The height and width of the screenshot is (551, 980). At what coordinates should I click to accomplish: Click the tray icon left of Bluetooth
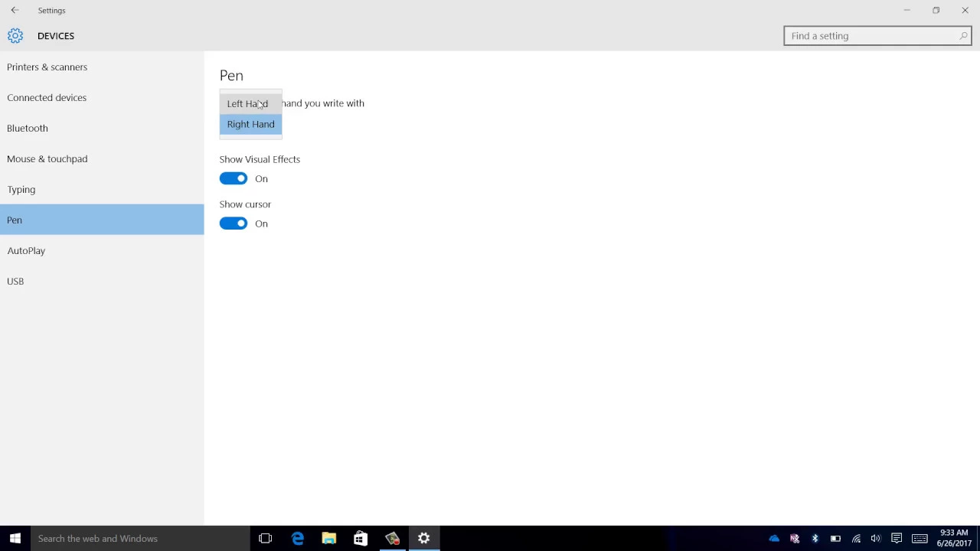point(795,539)
